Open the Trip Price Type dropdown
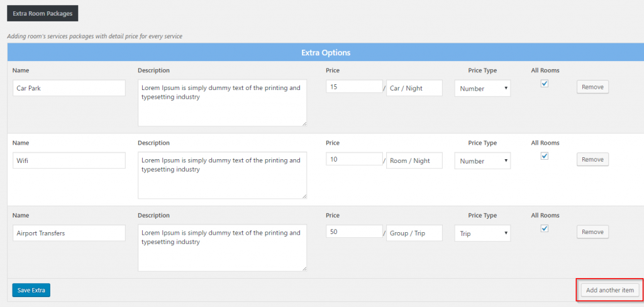 (x=482, y=233)
